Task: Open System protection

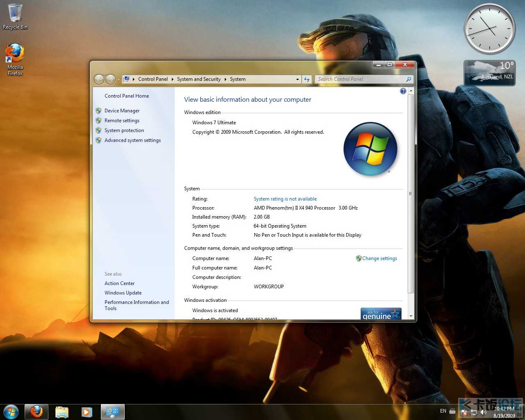Action: point(124,130)
